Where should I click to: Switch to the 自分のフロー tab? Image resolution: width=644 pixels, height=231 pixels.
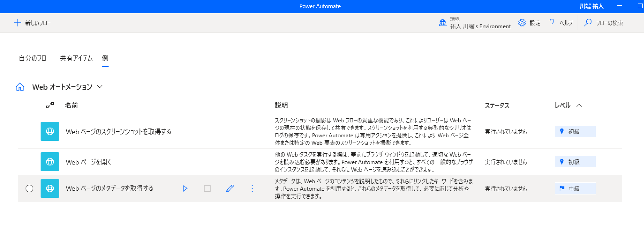pyautogui.click(x=35, y=58)
